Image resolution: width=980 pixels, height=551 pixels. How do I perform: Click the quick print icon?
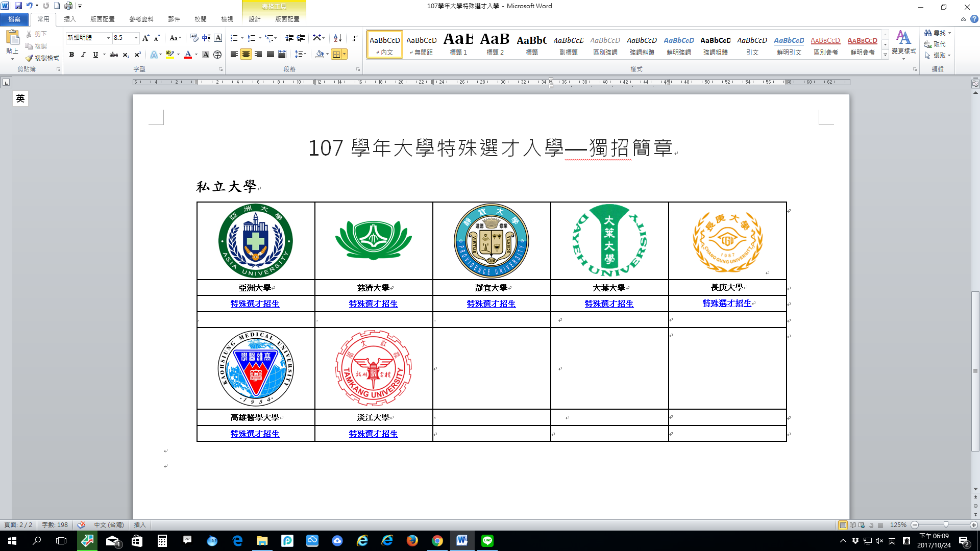coord(68,6)
